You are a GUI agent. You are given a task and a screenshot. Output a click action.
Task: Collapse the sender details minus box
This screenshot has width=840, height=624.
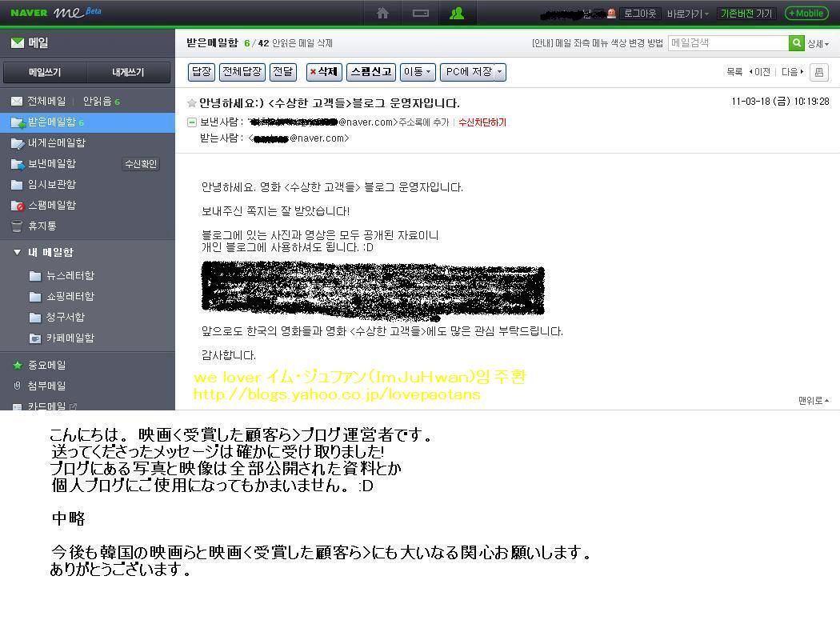coord(191,122)
